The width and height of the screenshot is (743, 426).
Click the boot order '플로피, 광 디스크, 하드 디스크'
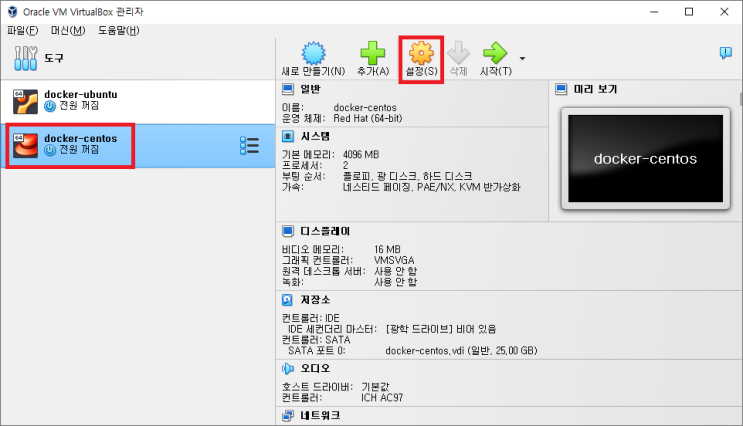pyautogui.click(x=408, y=176)
